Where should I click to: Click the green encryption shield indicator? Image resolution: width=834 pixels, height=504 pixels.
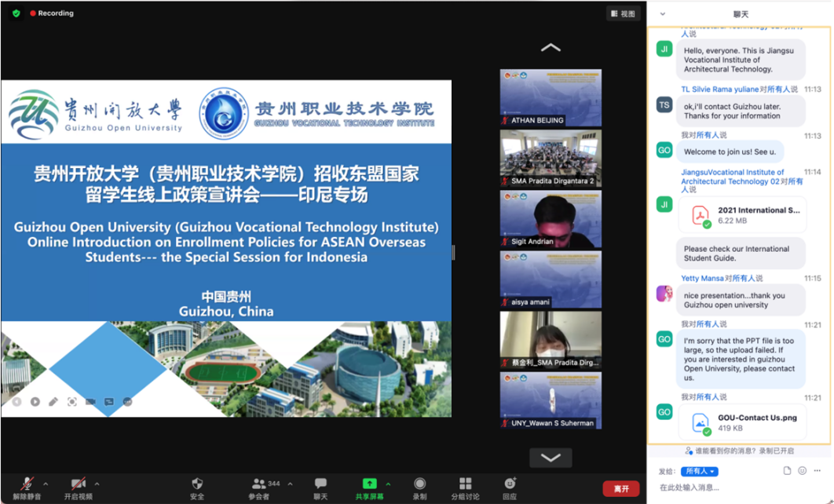click(x=16, y=13)
